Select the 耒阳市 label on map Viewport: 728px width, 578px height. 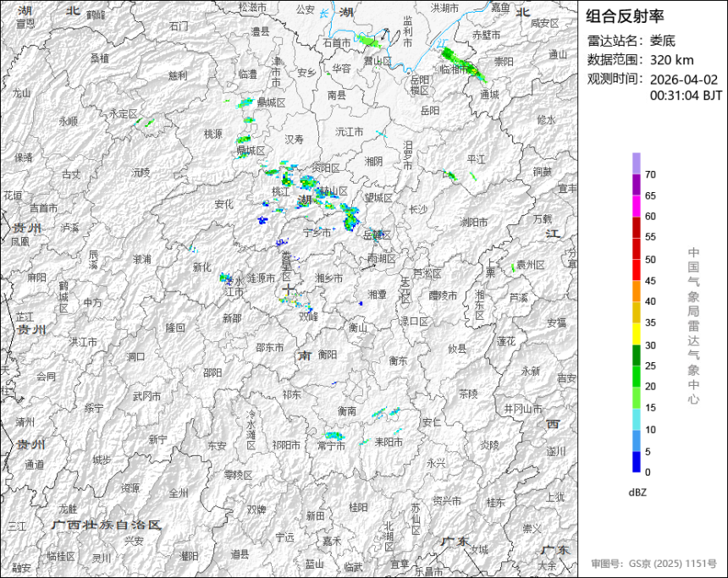pos(389,442)
